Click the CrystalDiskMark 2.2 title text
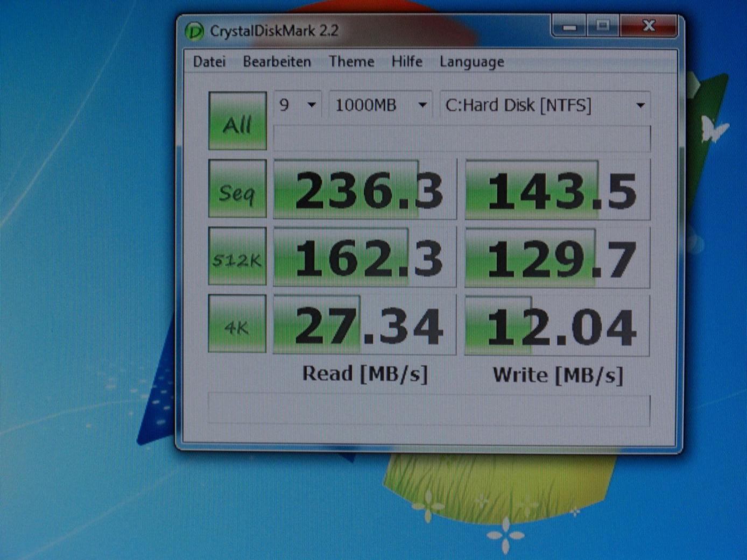Screen dimensions: 747x560 (274, 31)
